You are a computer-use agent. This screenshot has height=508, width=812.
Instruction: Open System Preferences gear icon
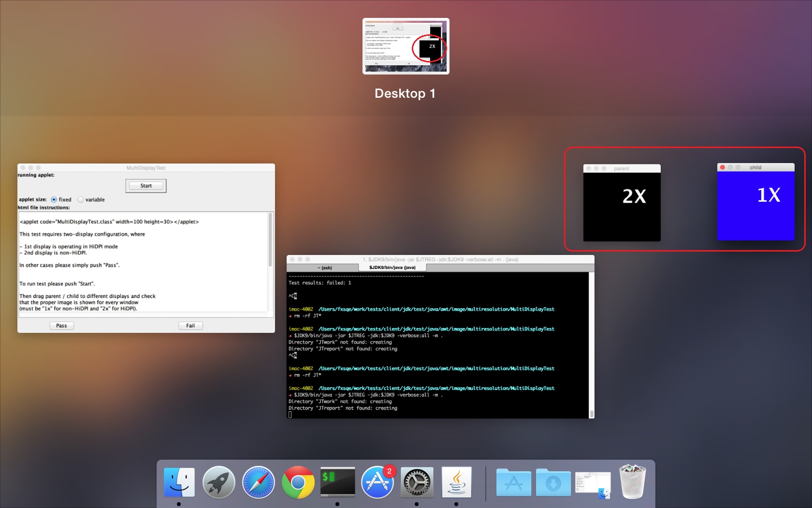click(417, 482)
